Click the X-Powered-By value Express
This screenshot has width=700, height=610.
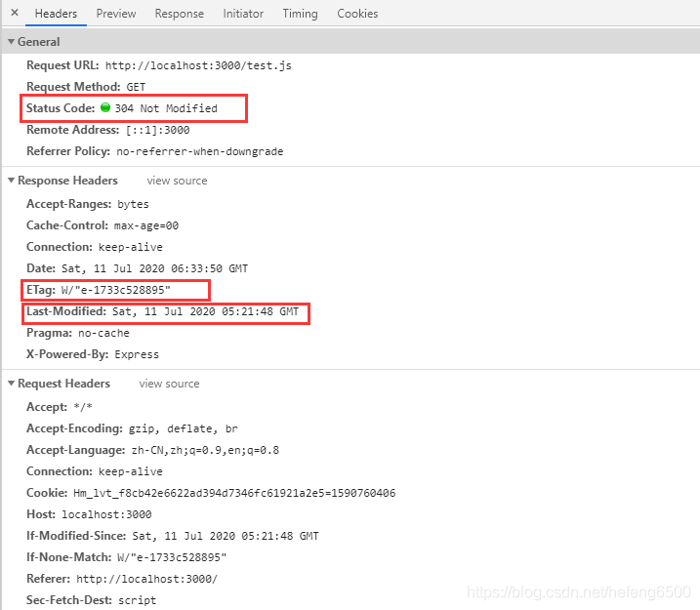pos(137,354)
